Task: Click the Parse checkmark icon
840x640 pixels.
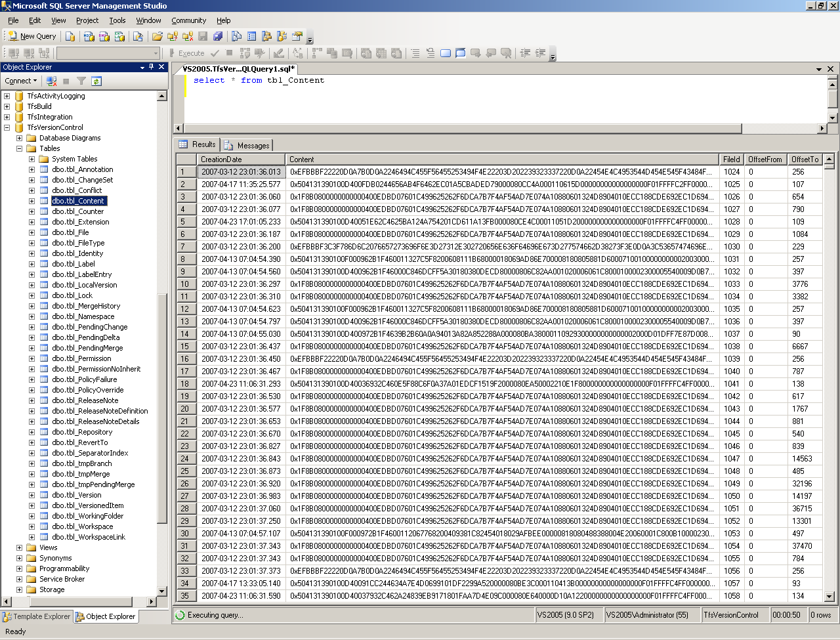Action: [215, 53]
